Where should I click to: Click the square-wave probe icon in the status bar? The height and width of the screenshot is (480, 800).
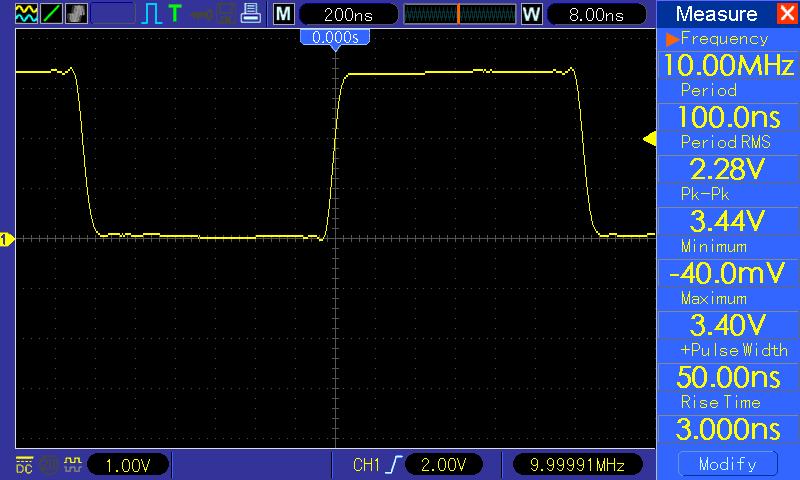pos(73,464)
